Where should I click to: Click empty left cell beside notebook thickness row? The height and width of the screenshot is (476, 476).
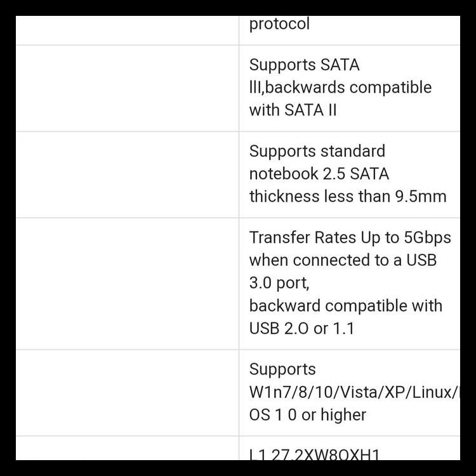[x=127, y=175]
